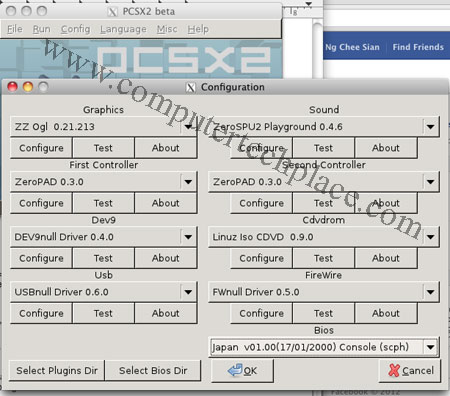
Task: Click Test under Dev9
Action: (x=103, y=258)
